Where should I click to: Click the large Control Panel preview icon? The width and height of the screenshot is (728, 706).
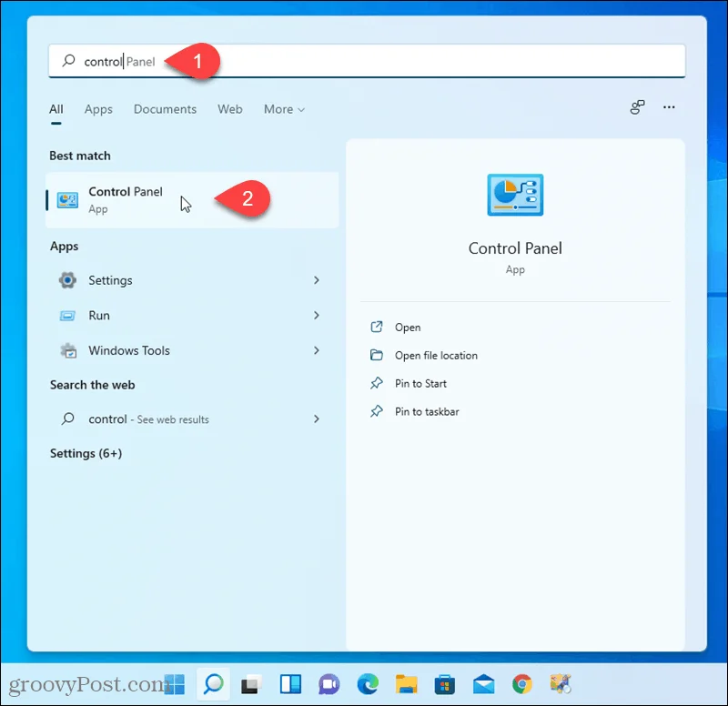515,195
